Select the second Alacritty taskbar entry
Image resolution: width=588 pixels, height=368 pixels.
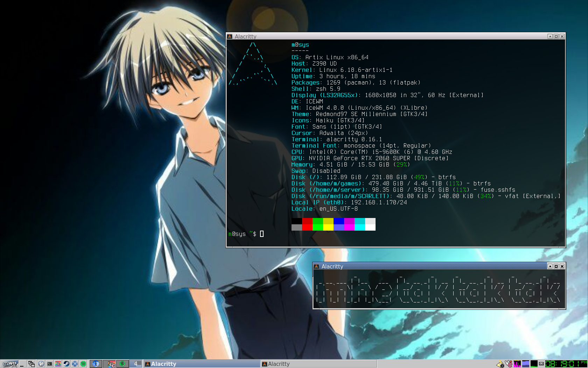pyautogui.click(x=318, y=364)
